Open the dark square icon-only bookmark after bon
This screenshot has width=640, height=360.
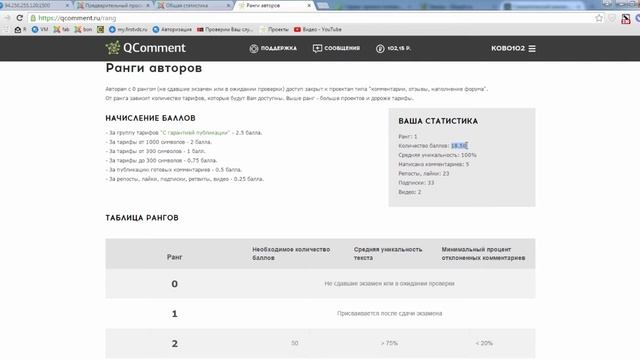click(x=100, y=29)
